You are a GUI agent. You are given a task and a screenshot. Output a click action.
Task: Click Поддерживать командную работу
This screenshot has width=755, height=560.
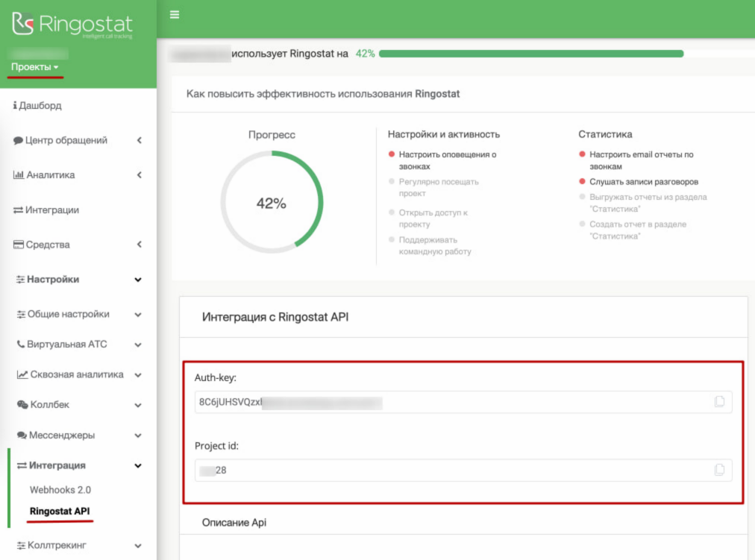(435, 246)
